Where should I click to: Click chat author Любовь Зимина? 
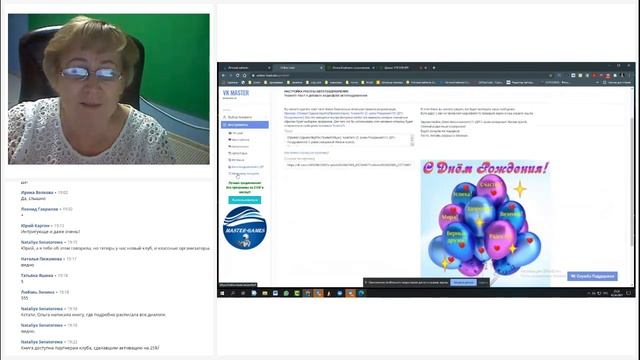(x=38, y=292)
